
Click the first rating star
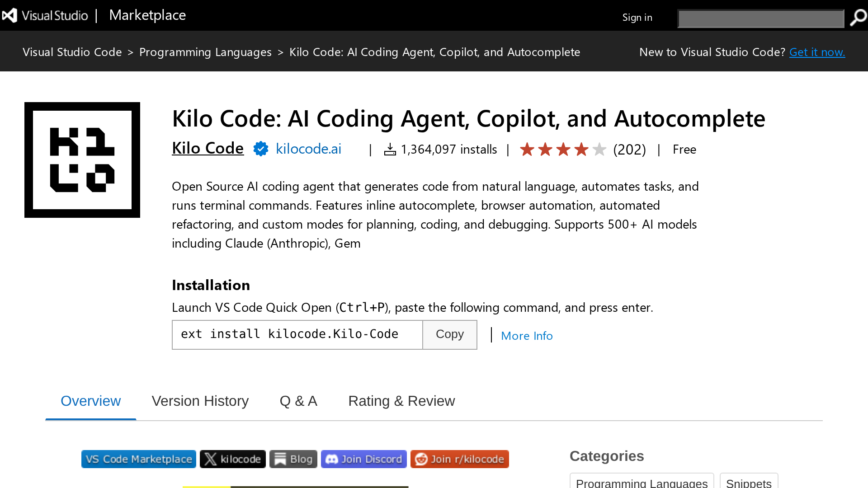pos(527,149)
